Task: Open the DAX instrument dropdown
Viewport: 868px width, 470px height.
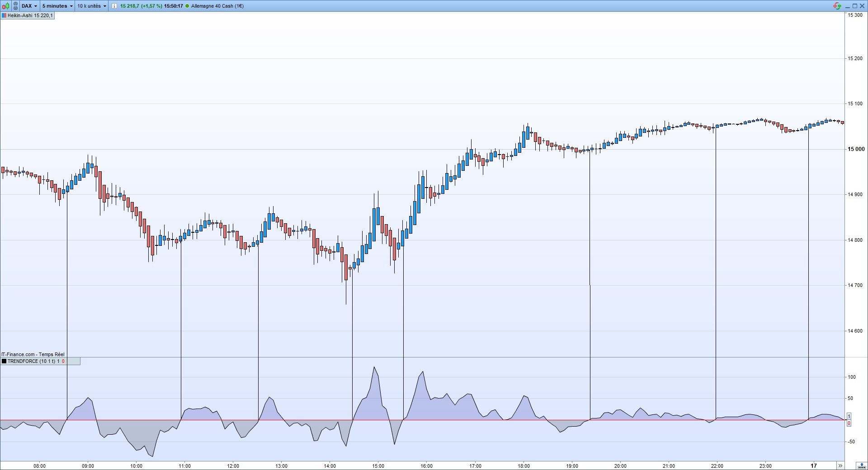Action: [x=30, y=6]
